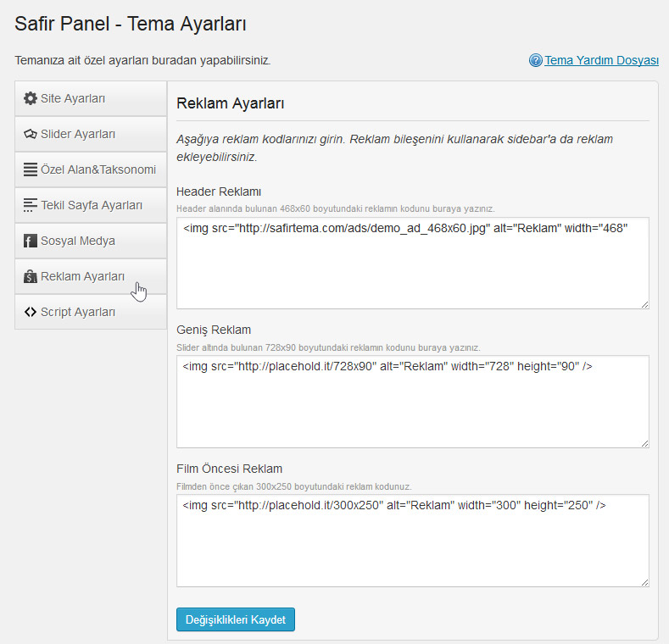Click the Film Öncesi Reklam textarea resize grip
The width and height of the screenshot is (669, 644).
(644, 582)
